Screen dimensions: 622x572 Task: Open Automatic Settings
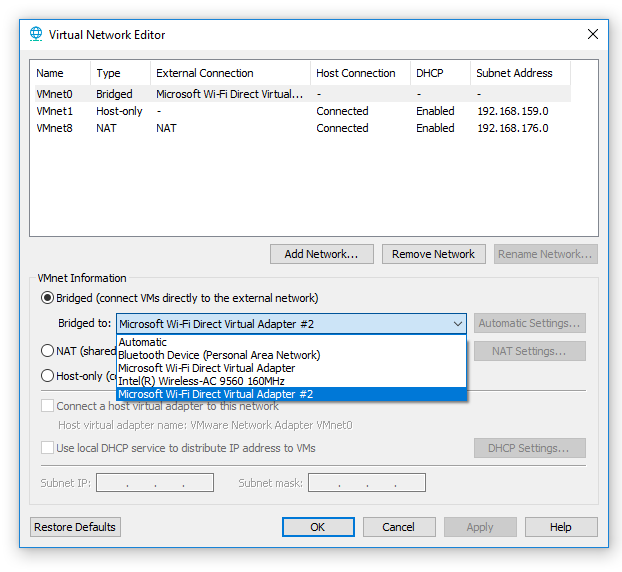(x=530, y=323)
